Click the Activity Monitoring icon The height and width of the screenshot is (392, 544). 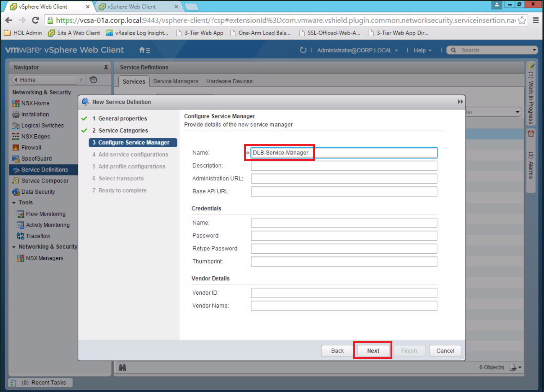coord(20,225)
